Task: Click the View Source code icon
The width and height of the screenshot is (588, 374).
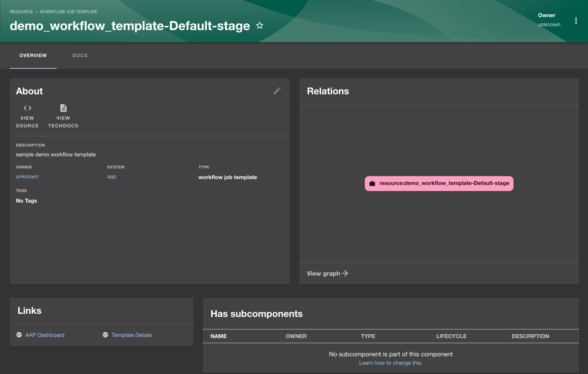Action: (x=27, y=108)
